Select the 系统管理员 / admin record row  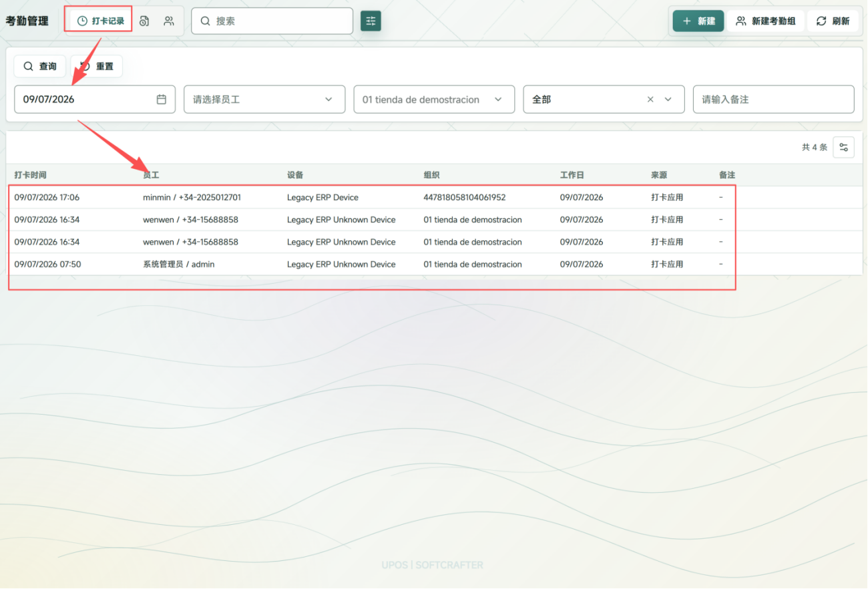click(x=434, y=264)
